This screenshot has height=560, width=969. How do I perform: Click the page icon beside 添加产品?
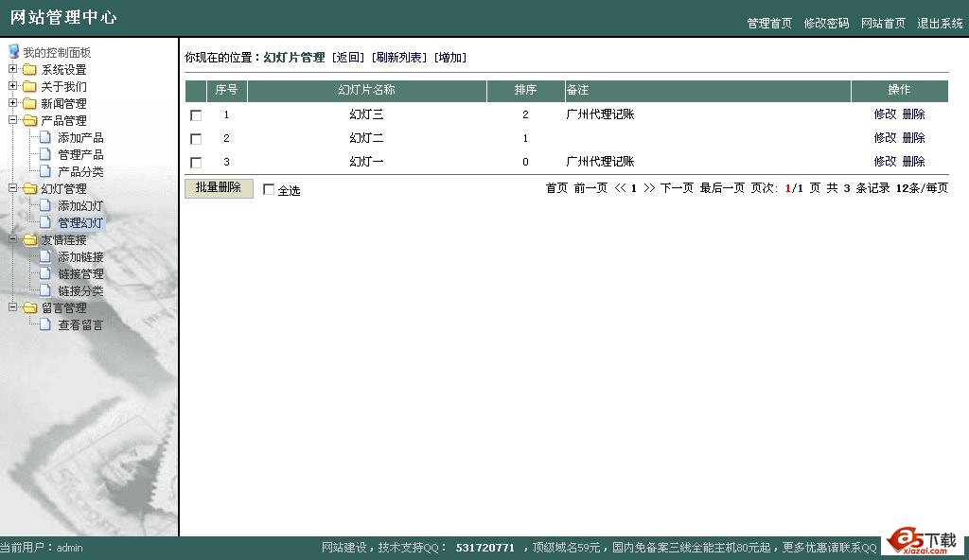click(45, 137)
